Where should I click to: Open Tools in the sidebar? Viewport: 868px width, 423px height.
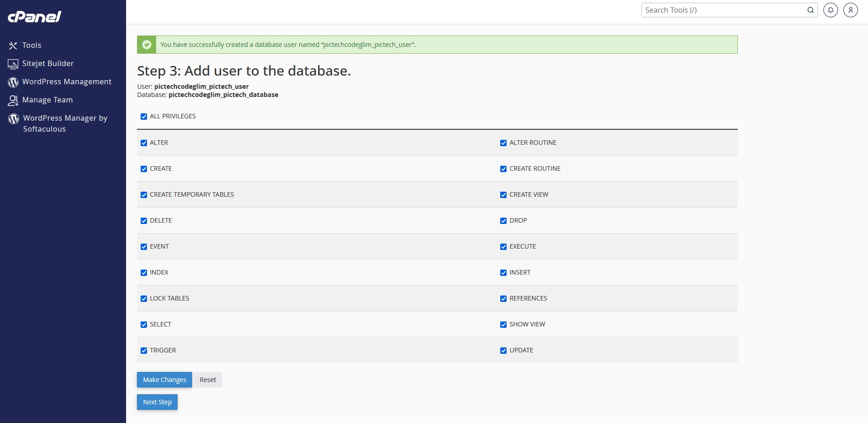tap(32, 45)
